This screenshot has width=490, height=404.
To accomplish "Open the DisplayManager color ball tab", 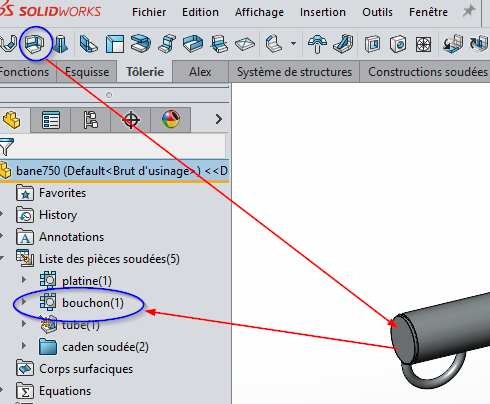I will coord(171,120).
